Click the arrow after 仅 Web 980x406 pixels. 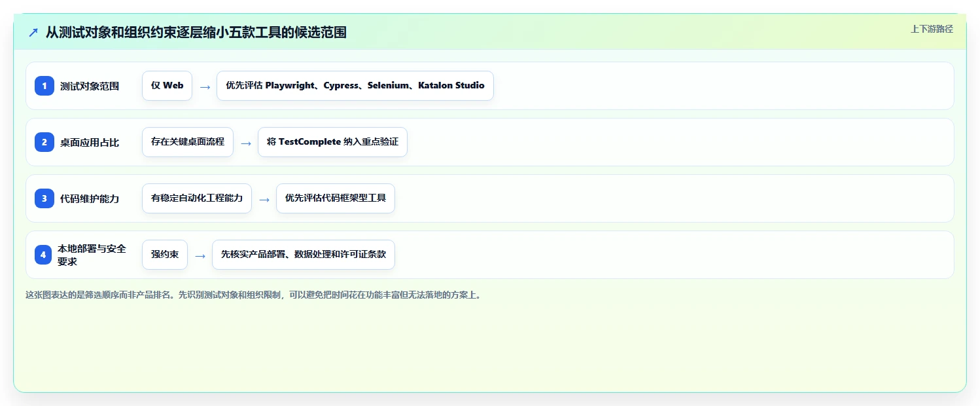coord(205,86)
